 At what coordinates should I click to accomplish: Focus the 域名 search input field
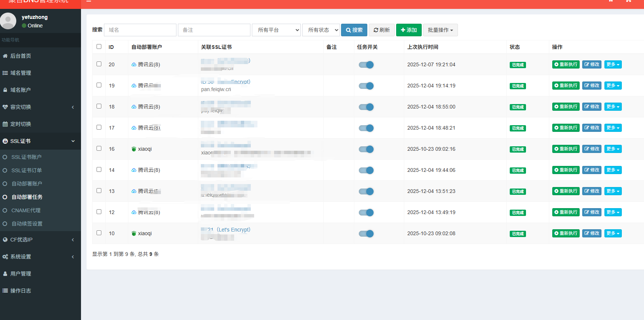(140, 30)
